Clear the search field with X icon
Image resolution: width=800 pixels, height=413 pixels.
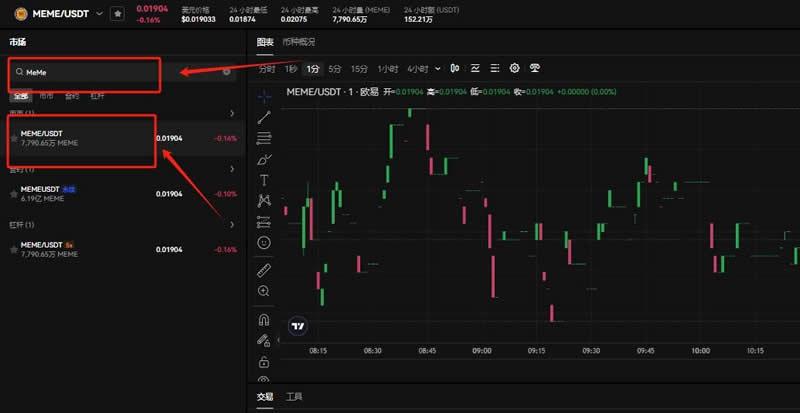tap(227, 72)
